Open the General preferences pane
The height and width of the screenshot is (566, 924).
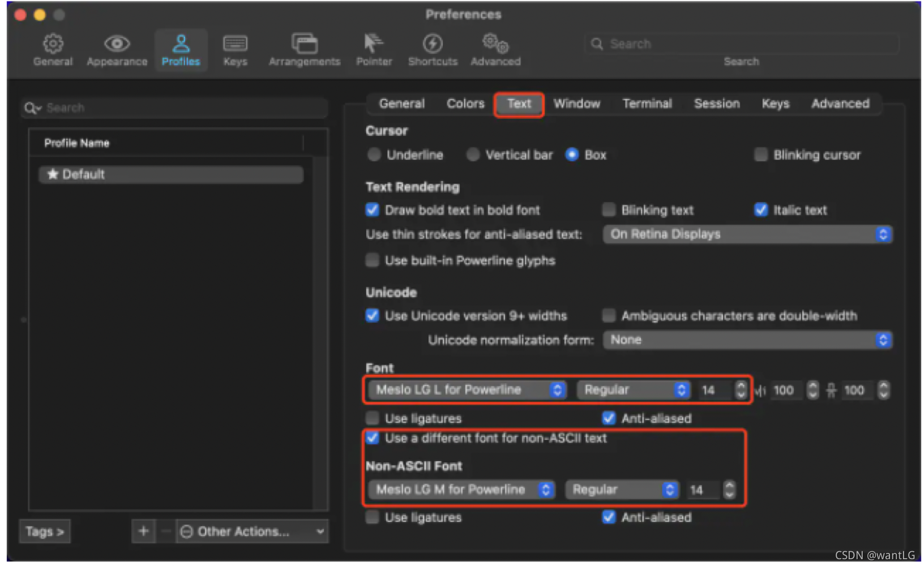pyautogui.click(x=53, y=50)
